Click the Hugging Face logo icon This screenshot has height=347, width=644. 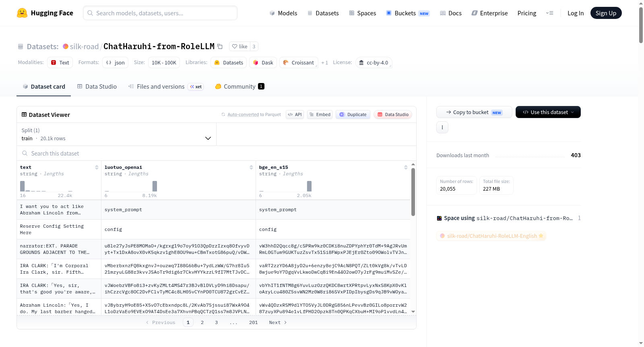click(x=22, y=13)
